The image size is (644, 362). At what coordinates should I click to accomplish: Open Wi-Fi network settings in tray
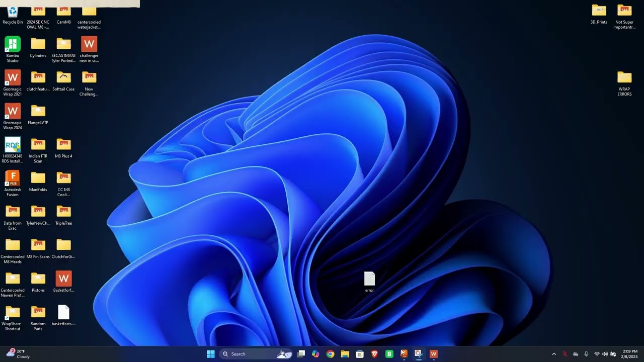(597, 354)
